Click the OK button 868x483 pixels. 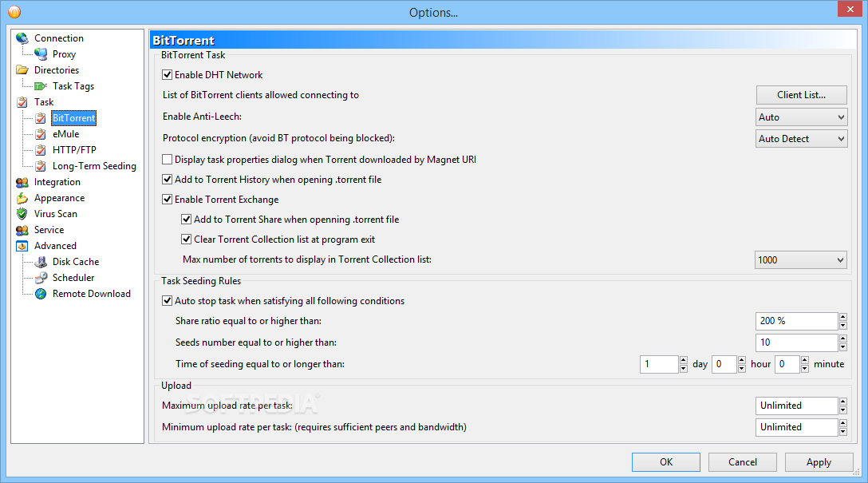click(x=666, y=462)
